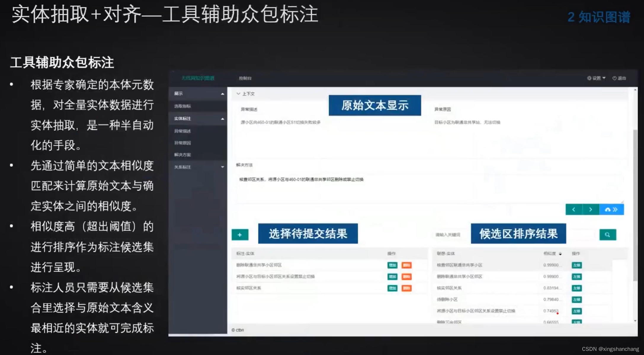644x355 pixels.
Task: Click the 联想-实体 column header
Action: (x=446, y=253)
